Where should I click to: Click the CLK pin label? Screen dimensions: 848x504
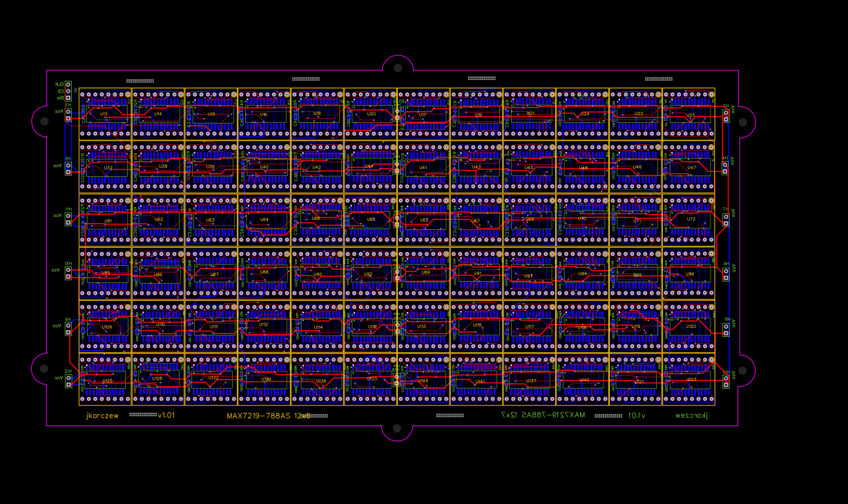point(60,84)
